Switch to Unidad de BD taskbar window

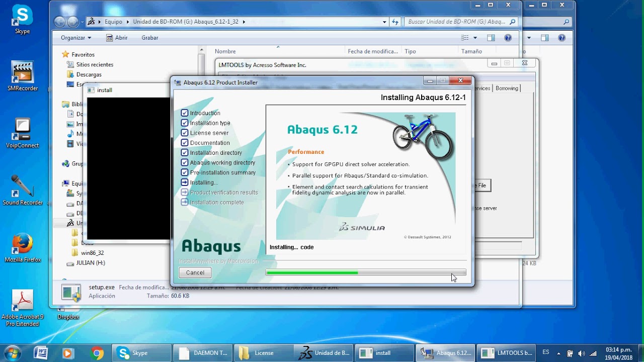[324, 353]
